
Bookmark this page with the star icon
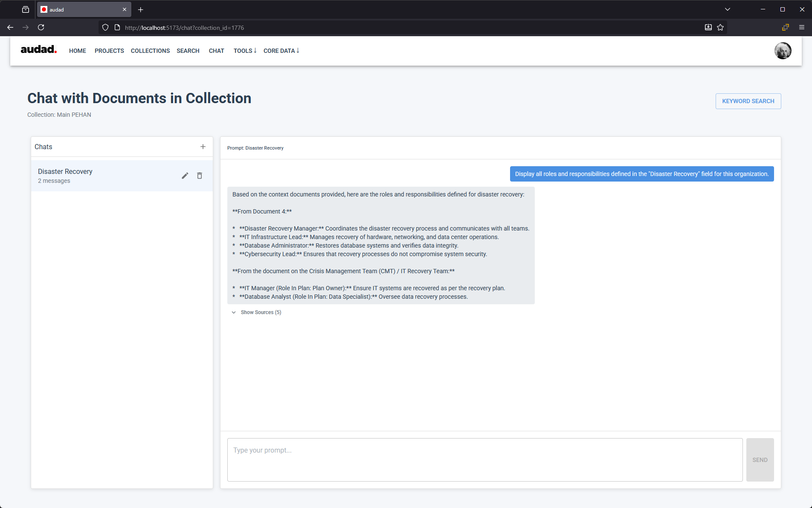pyautogui.click(x=720, y=27)
